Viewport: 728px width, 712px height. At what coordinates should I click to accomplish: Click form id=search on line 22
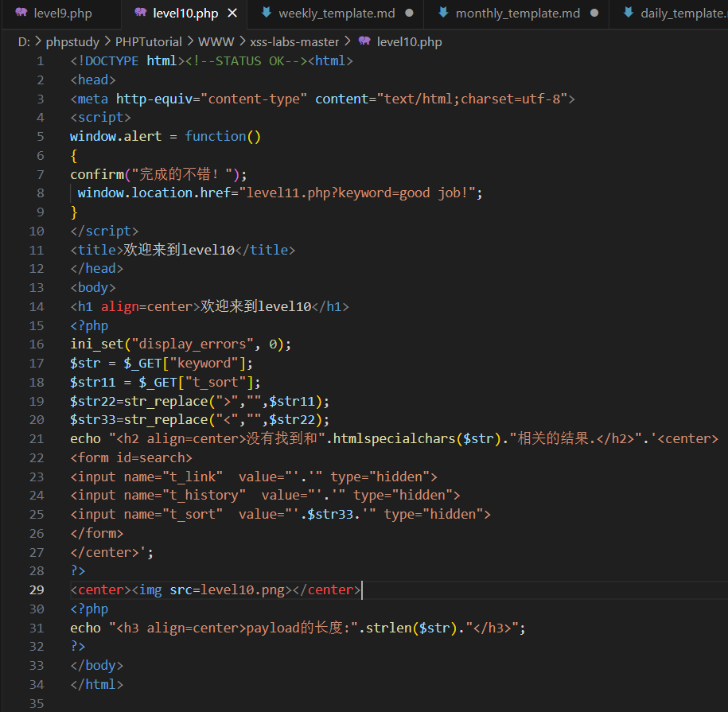131,458
